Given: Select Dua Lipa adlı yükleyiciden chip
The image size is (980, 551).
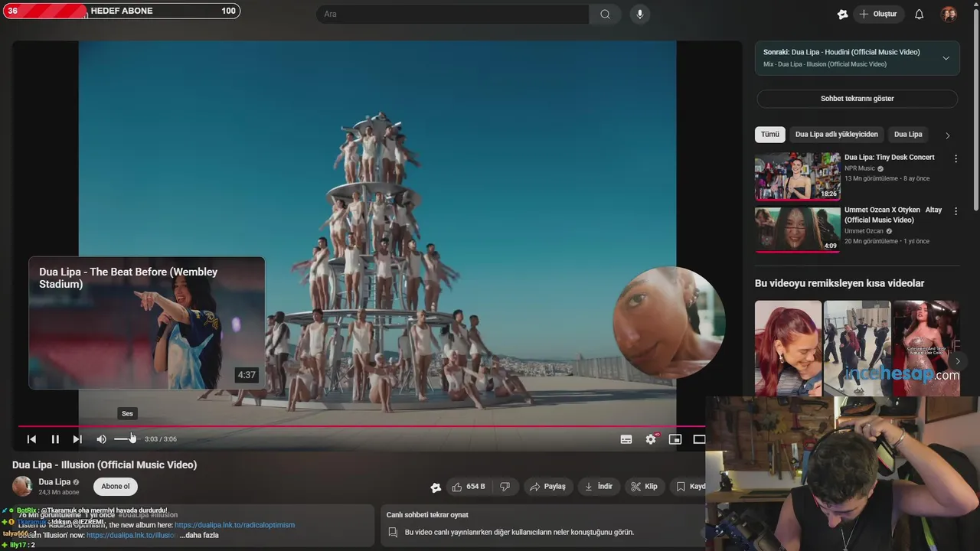Looking at the screenshot, I should pos(836,135).
